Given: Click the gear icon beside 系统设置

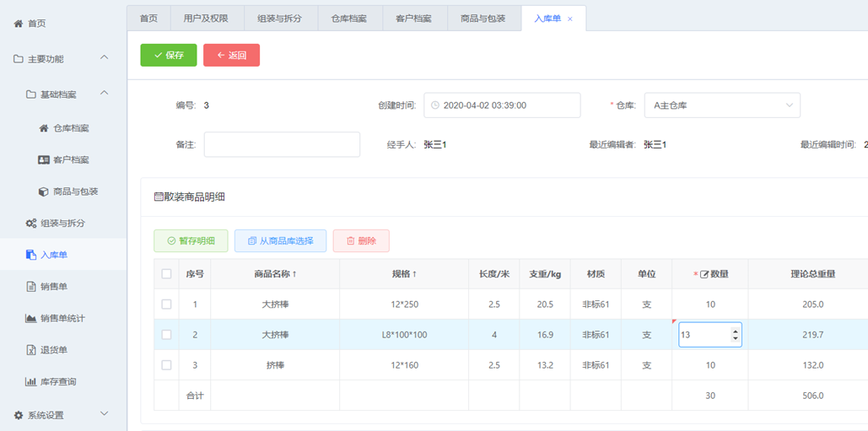Looking at the screenshot, I should (19, 415).
